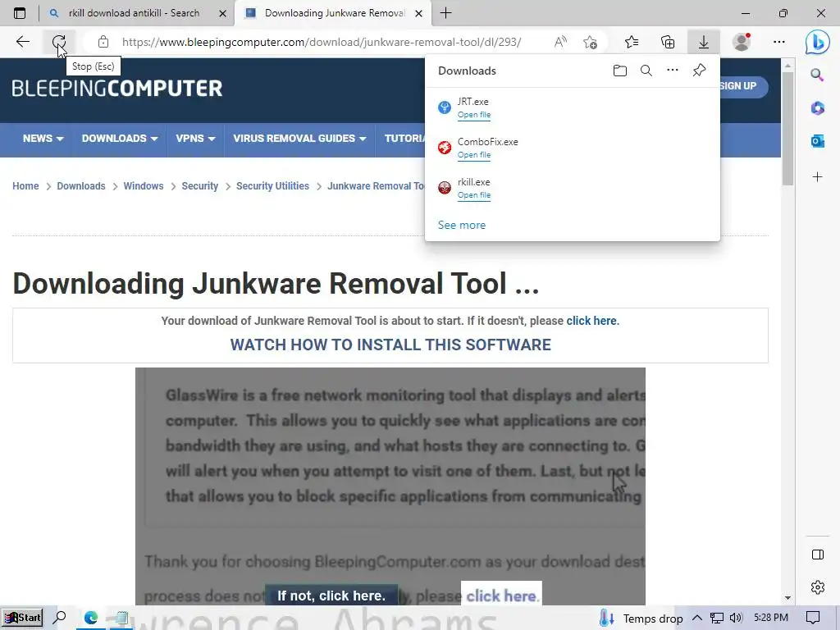Image resolution: width=840 pixels, height=630 pixels.
Task: Open Temps drop weather widget
Action: [x=641, y=619]
